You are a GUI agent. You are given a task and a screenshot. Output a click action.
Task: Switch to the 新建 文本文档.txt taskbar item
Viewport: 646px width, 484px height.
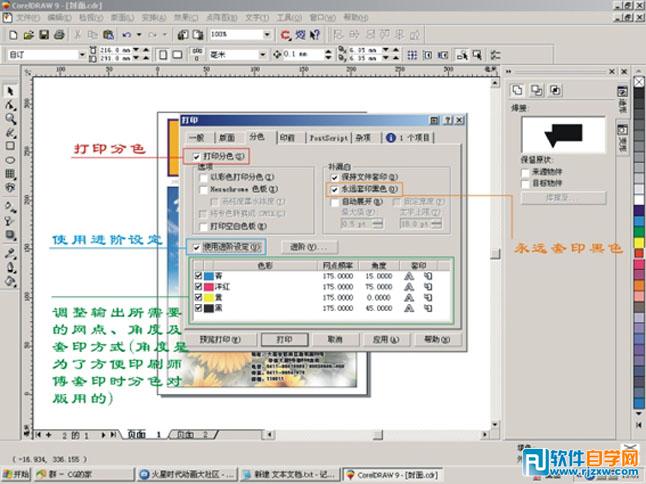pyautogui.click(x=290, y=475)
